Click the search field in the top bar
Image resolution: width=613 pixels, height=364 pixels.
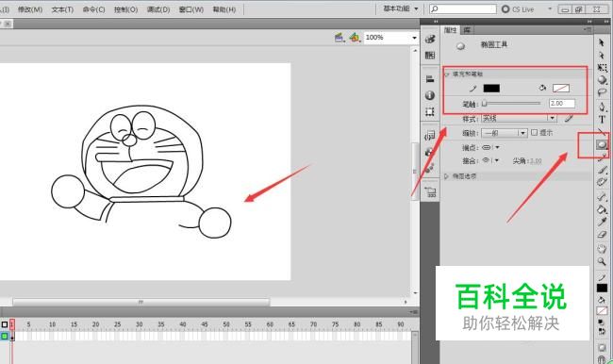coord(463,8)
